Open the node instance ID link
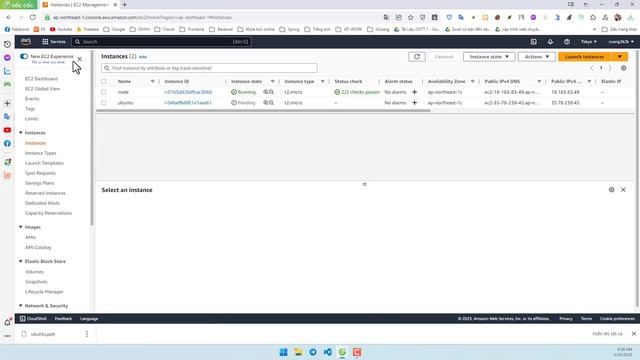Viewport: 640px width, 360px height. tap(188, 92)
